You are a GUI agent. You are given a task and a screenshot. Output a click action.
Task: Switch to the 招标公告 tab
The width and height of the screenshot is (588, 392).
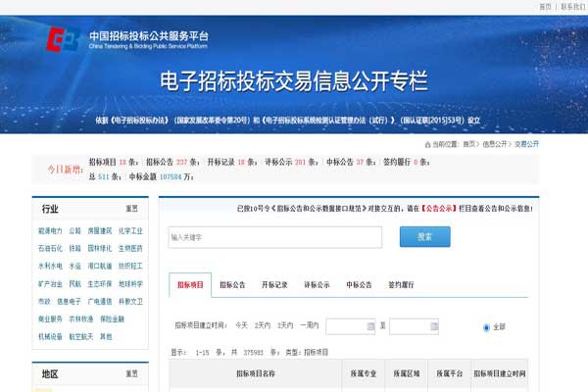coord(232,285)
